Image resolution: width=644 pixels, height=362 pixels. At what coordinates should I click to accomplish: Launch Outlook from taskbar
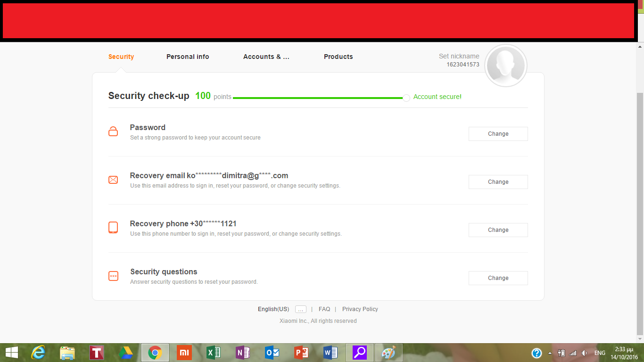tap(272, 353)
